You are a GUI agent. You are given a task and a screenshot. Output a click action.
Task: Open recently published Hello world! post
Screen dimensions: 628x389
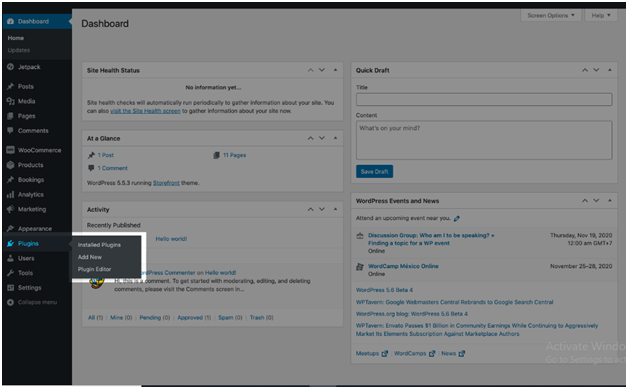171,239
